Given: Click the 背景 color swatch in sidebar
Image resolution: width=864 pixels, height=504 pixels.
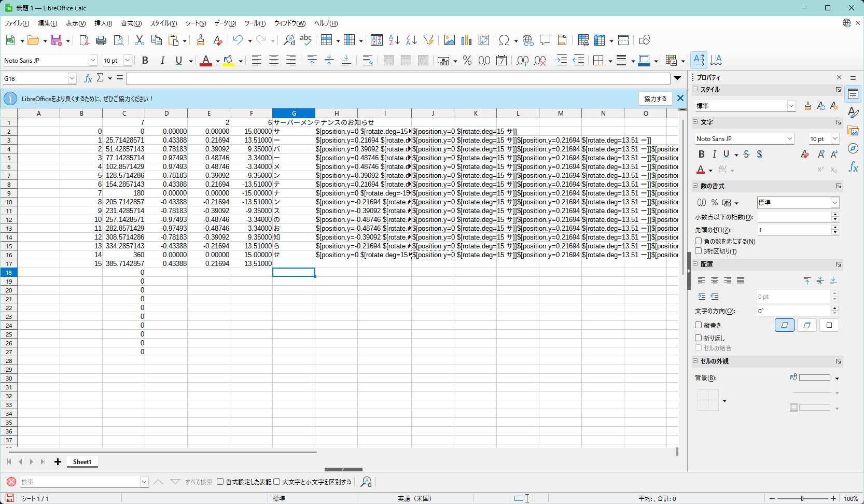Looking at the screenshot, I should tap(814, 377).
